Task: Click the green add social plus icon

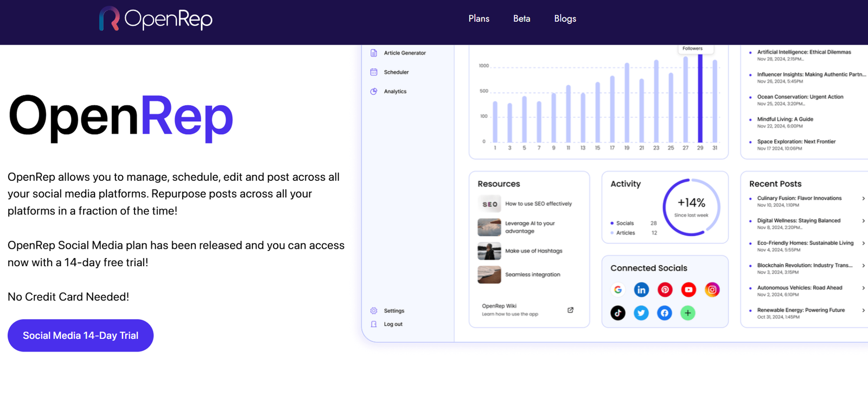Action: pyautogui.click(x=688, y=313)
